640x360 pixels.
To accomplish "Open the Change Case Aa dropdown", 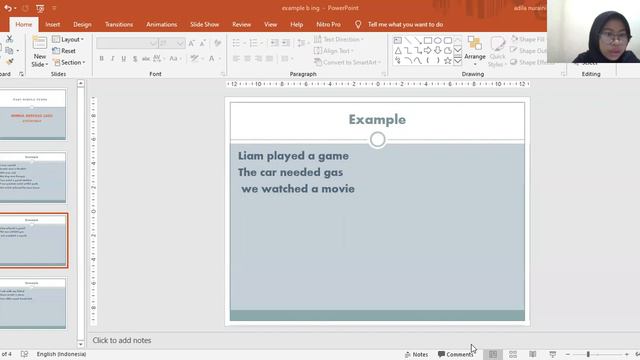I will (x=176, y=59).
